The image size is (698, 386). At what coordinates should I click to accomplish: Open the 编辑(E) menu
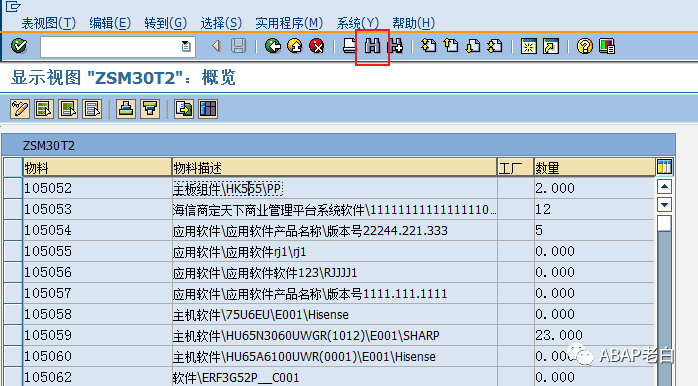click(x=110, y=23)
